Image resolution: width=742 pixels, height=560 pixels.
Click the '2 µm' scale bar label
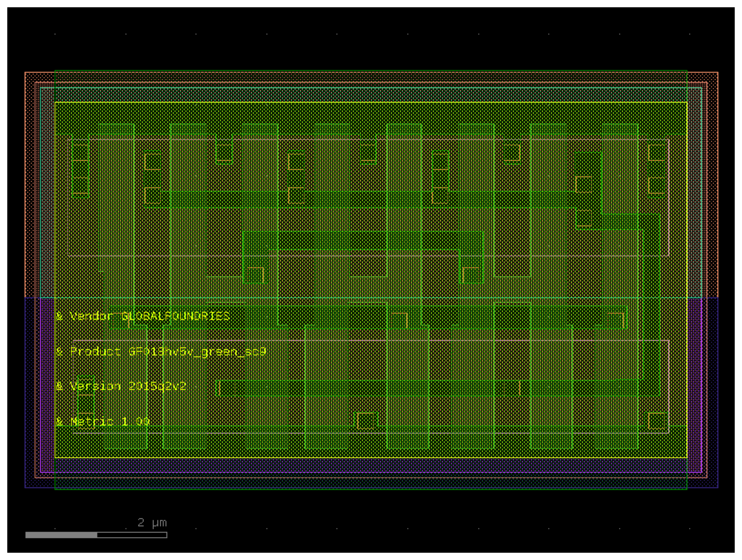pos(152,523)
